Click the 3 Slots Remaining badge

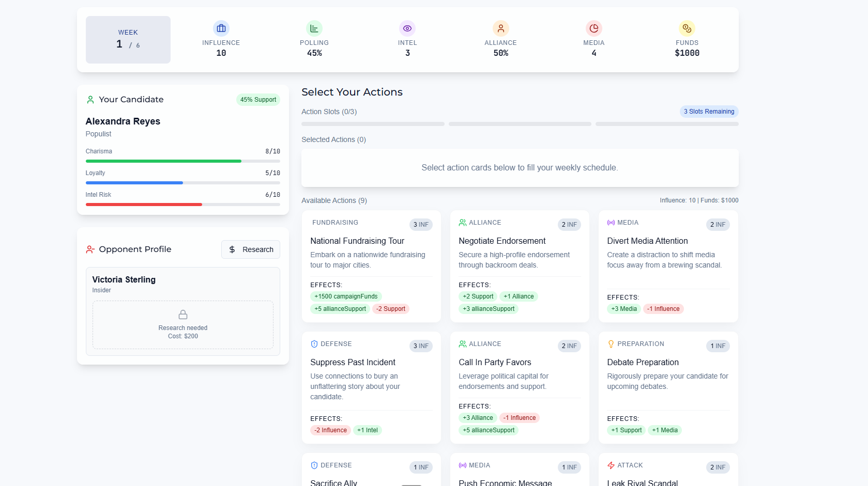[x=709, y=112]
